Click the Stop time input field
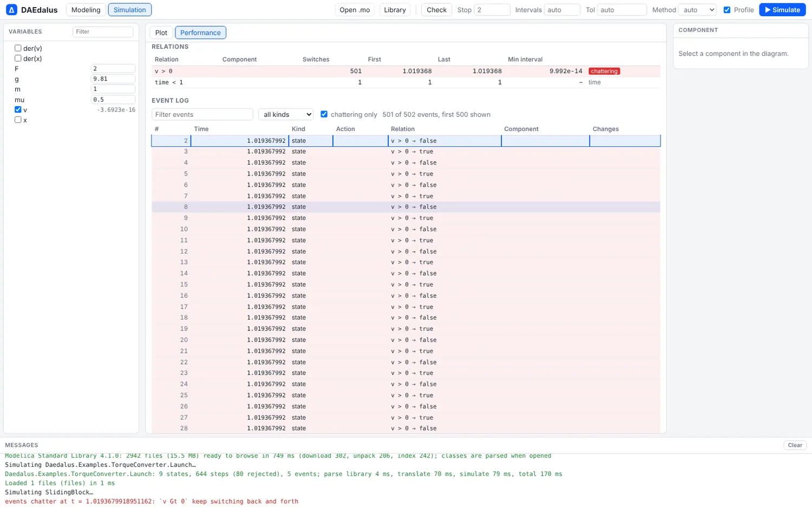 (x=492, y=10)
